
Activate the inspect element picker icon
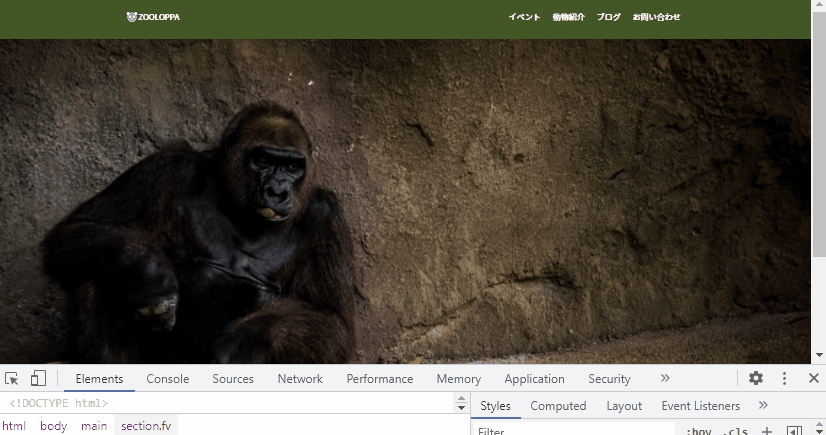coord(12,379)
